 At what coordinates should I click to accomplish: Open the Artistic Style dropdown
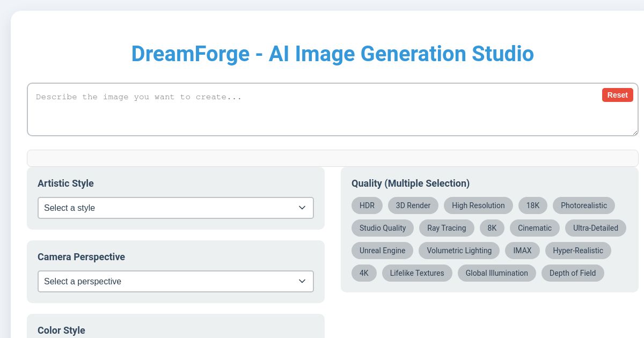[175, 208]
